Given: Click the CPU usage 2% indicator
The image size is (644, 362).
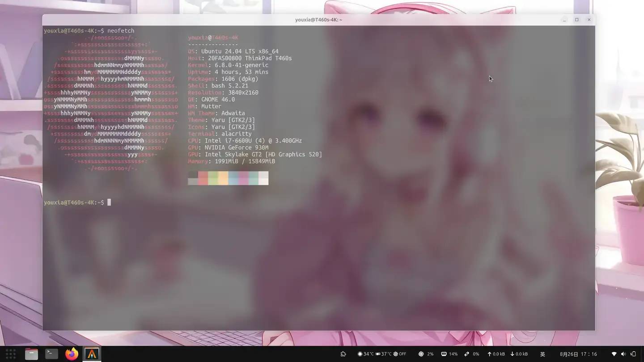Looking at the screenshot, I should coord(426,354).
